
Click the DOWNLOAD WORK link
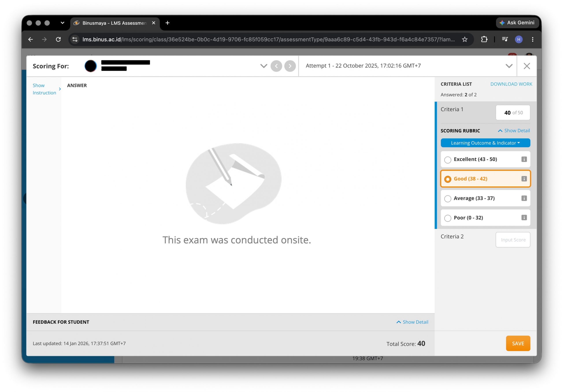pyautogui.click(x=511, y=84)
